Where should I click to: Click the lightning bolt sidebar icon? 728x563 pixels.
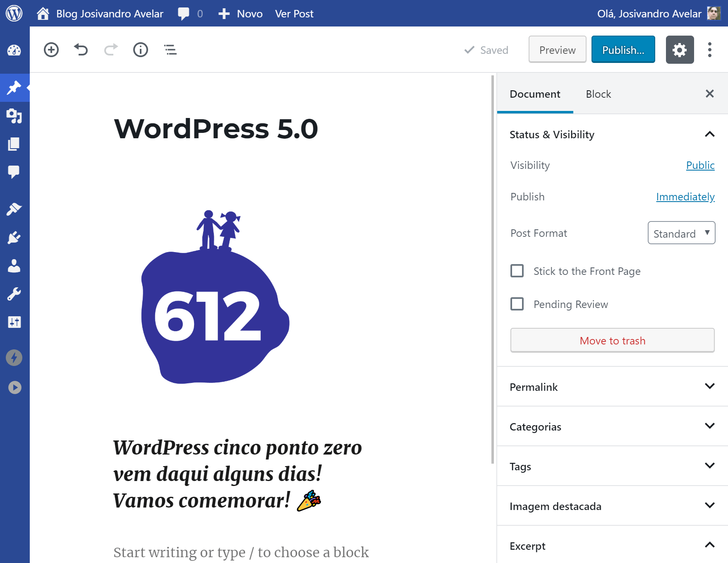tap(14, 358)
